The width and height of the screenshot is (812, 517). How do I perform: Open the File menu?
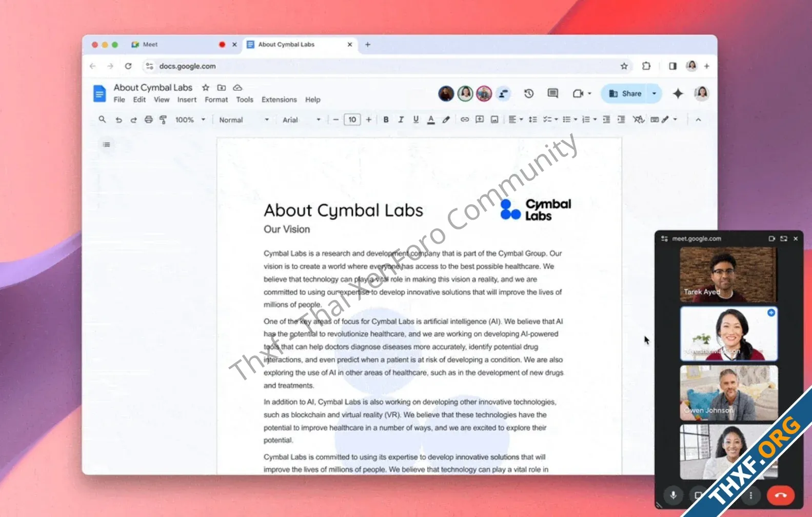point(119,100)
